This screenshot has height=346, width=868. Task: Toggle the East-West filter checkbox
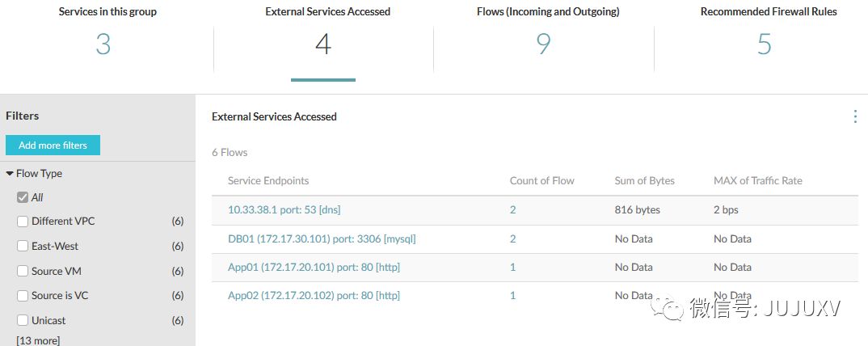[23, 247]
